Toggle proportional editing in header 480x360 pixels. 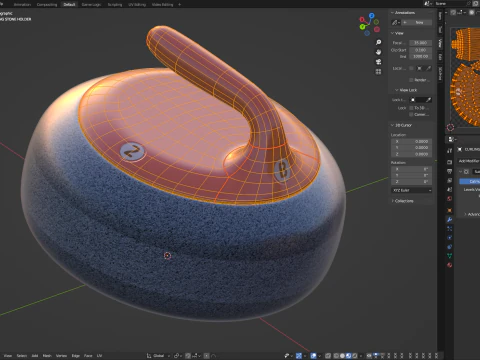(207, 356)
